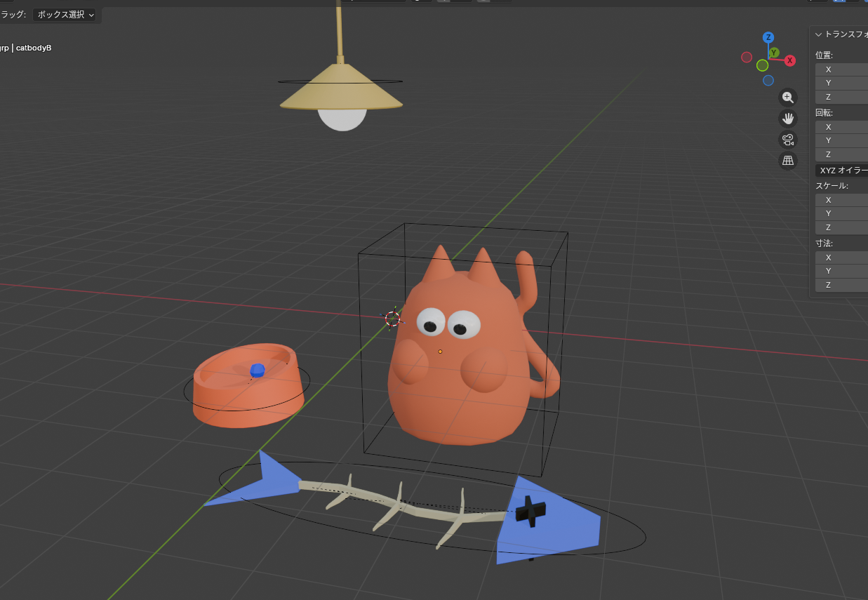Screen dimensions: 868x600
Task: Click the green Y axis label on gizmo
Action: pos(774,53)
